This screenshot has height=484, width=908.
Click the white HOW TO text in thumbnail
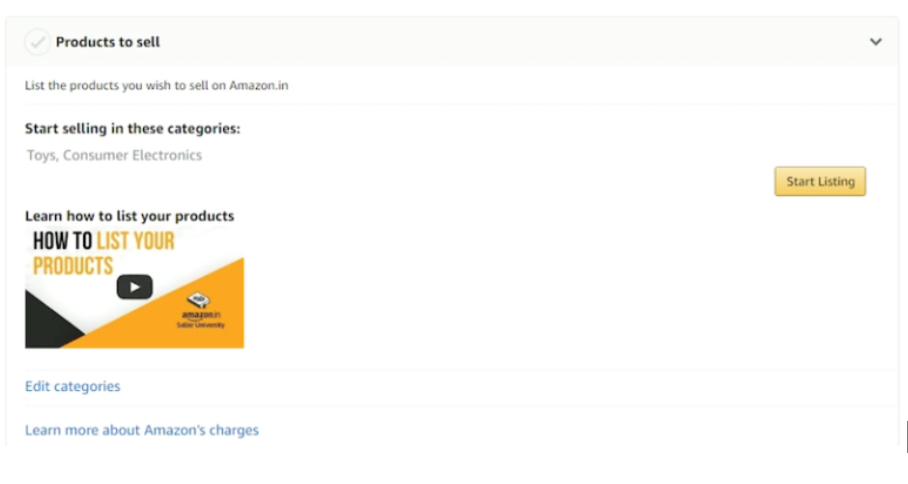coord(62,241)
